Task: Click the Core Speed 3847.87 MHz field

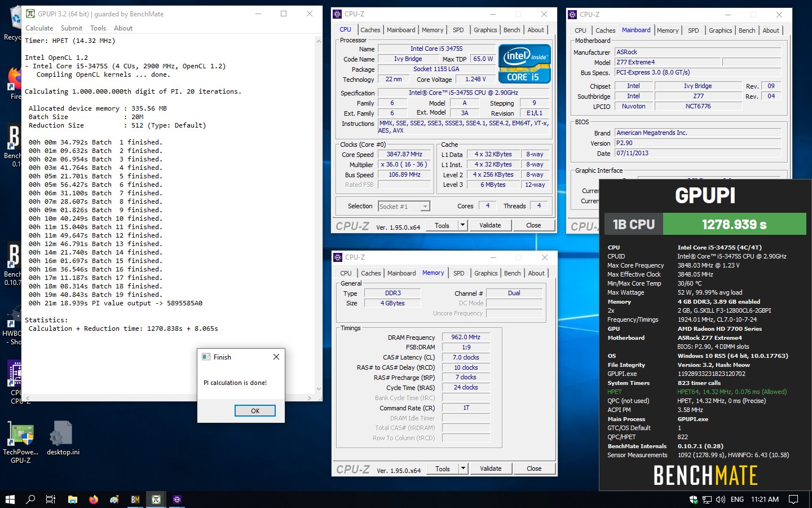Action: click(404, 154)
